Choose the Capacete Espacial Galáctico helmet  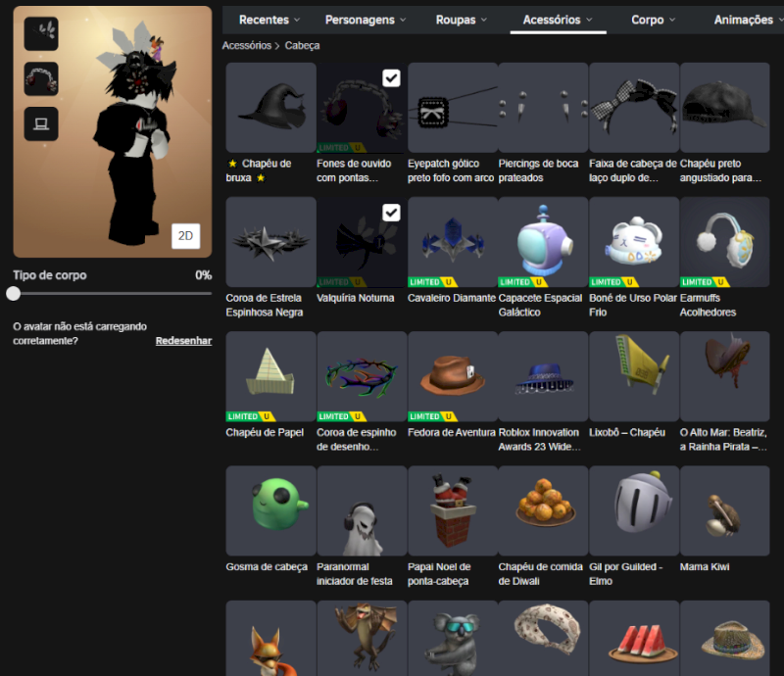pos(543,241)
